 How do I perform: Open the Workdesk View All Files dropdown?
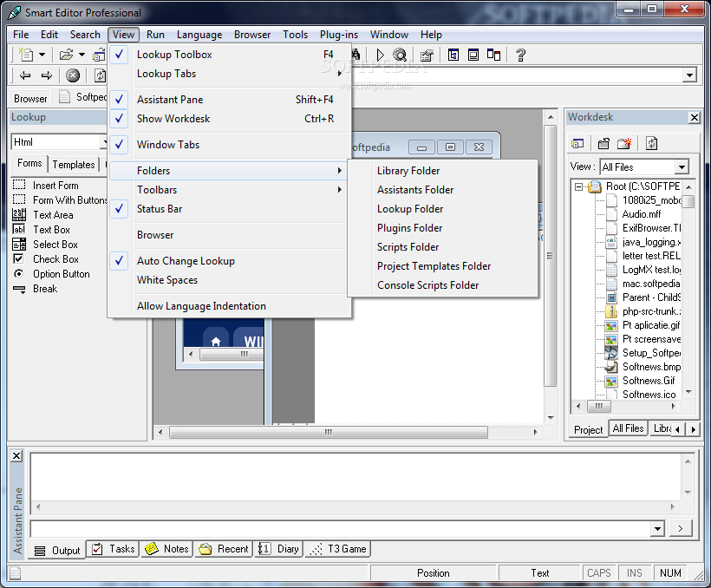[682, 167]
